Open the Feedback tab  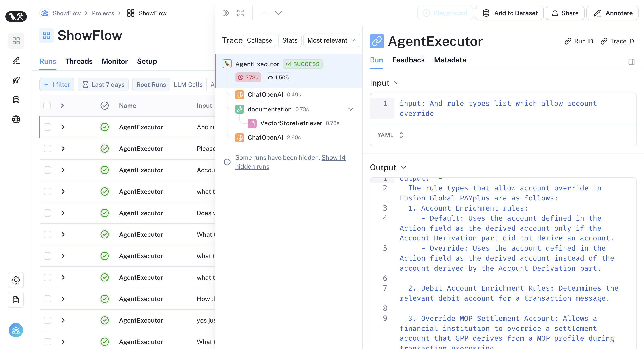pos(408,60)
